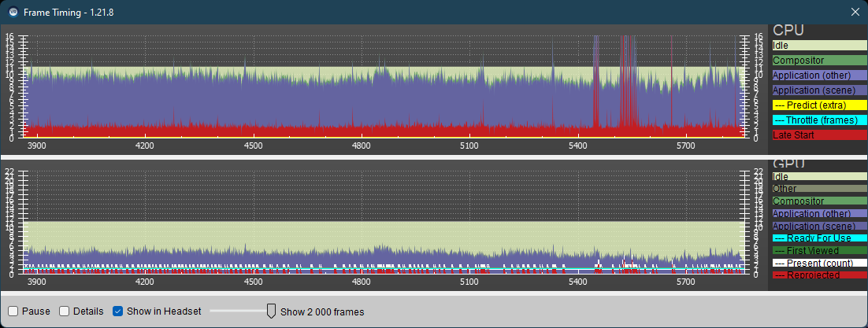Click frame 4800 label on GPU graph axis

click(362, 282)
